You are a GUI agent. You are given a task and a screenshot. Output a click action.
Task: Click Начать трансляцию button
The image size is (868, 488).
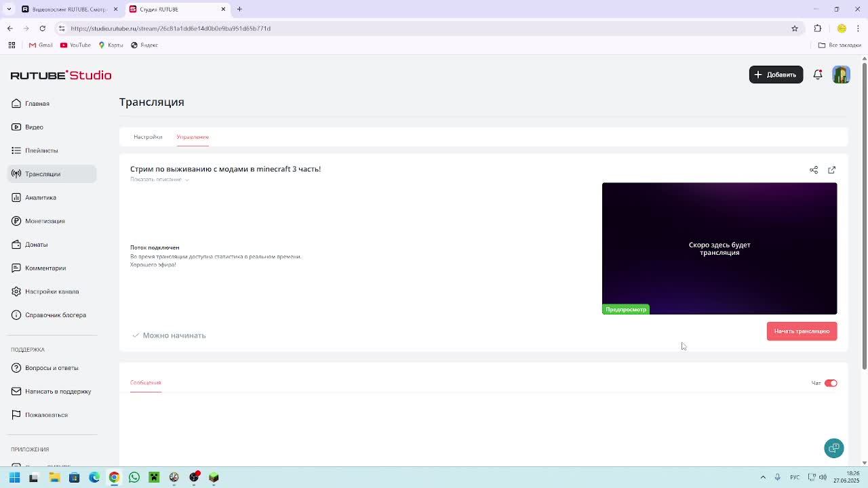point(802,331)
